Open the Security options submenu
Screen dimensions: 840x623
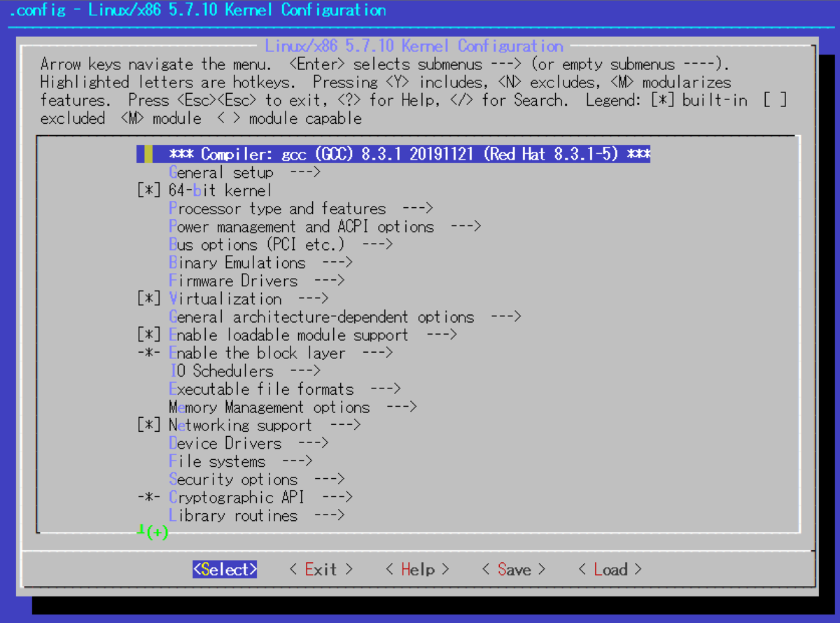257,479
